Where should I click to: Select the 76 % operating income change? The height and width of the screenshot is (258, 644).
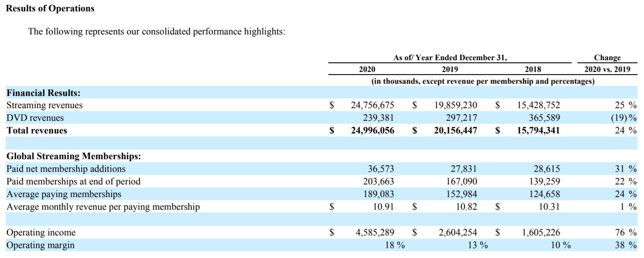(x=626, y=233)
